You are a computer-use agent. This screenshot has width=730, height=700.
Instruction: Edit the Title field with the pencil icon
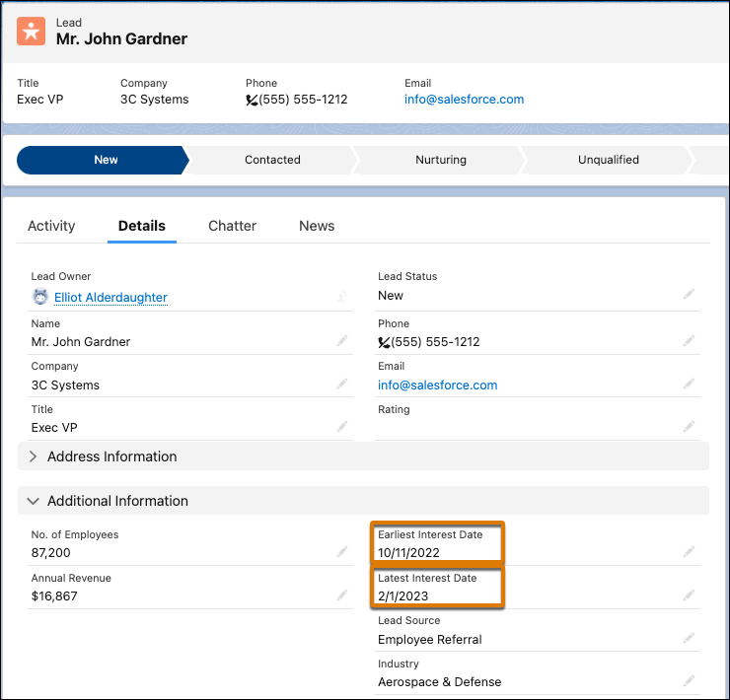point(342,426)
